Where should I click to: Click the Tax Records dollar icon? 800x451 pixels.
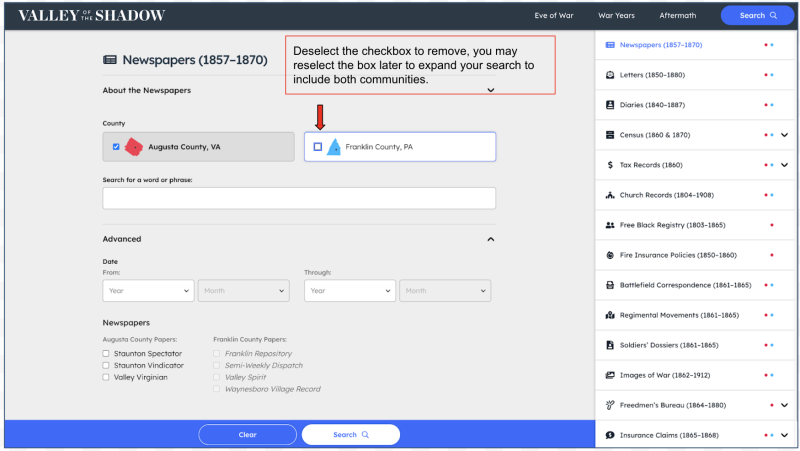tap(610, 165)
